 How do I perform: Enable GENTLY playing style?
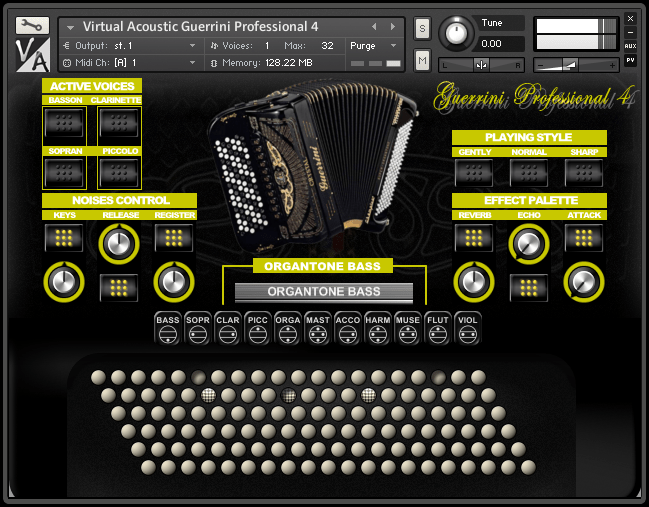tap(474, 173)
